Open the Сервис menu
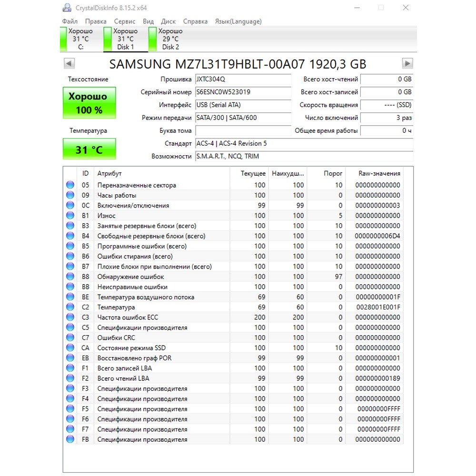Image resolution: width=476 pixels, height=476 pixels. [x=124, y=21]
